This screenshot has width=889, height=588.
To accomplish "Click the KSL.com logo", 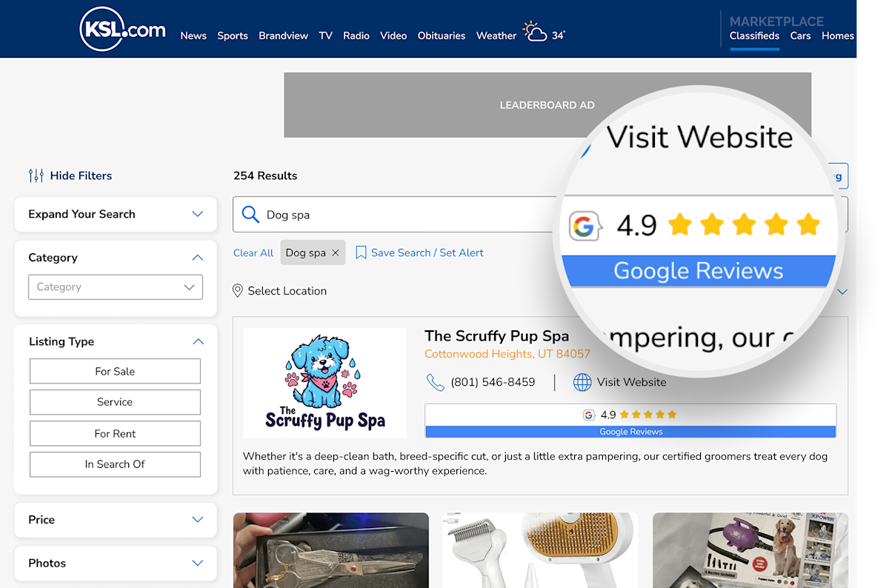I will click(122, 30).
